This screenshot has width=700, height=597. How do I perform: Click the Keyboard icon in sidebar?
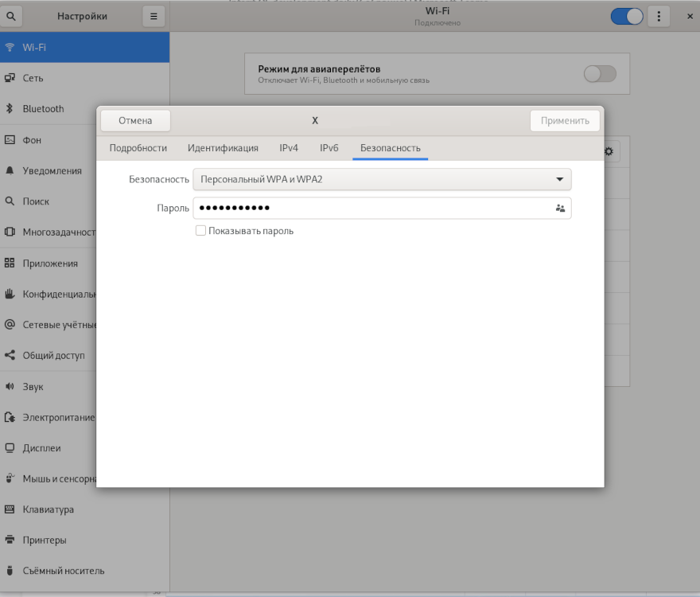[x=10, y=509]
